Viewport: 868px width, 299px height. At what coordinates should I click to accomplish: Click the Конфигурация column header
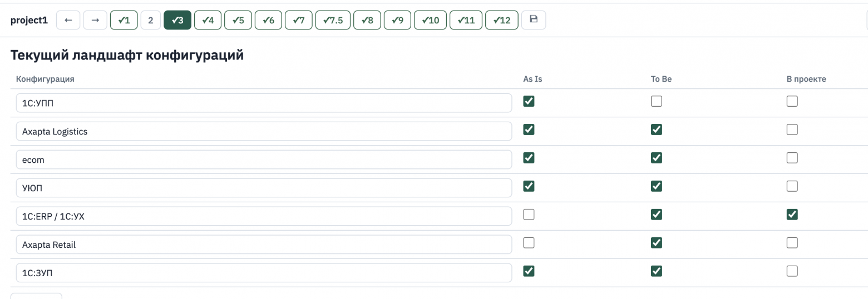(45, 79)
